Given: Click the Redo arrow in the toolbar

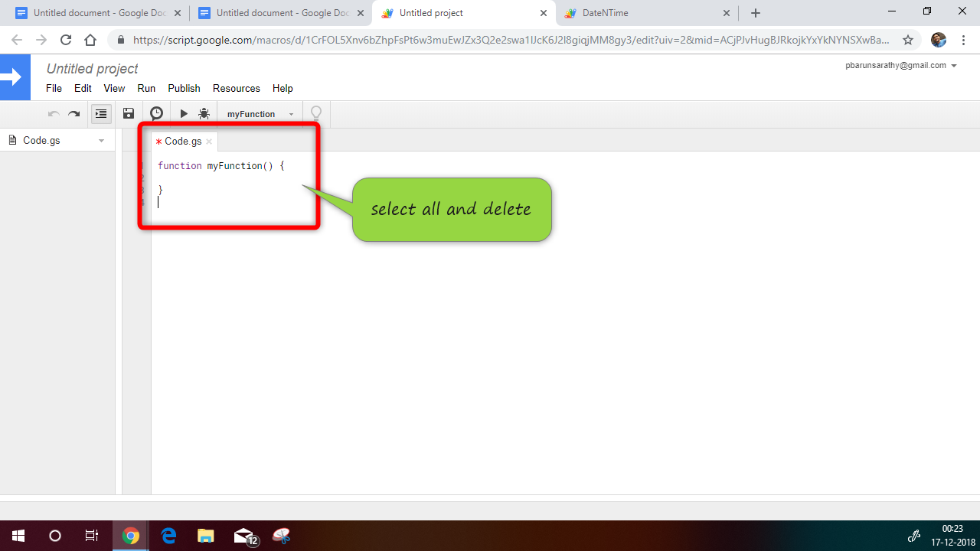Looking at the screenshot, I should pos(73,113).
